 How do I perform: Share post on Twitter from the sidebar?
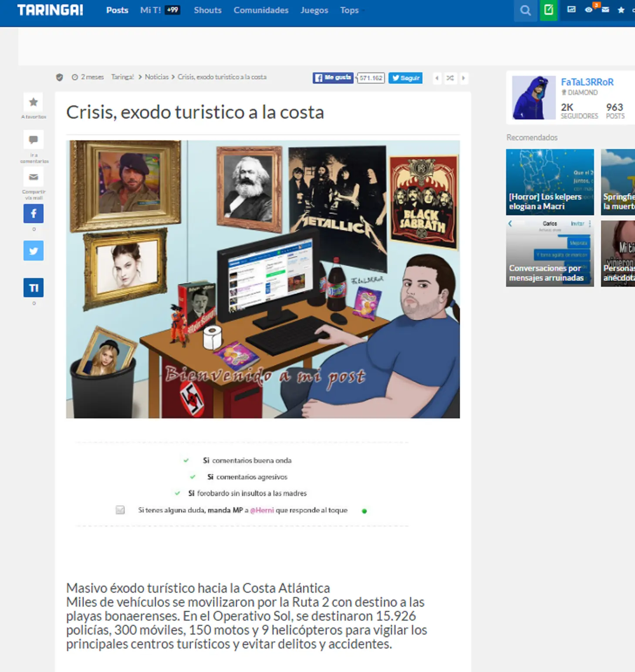(x=33, y=251)
